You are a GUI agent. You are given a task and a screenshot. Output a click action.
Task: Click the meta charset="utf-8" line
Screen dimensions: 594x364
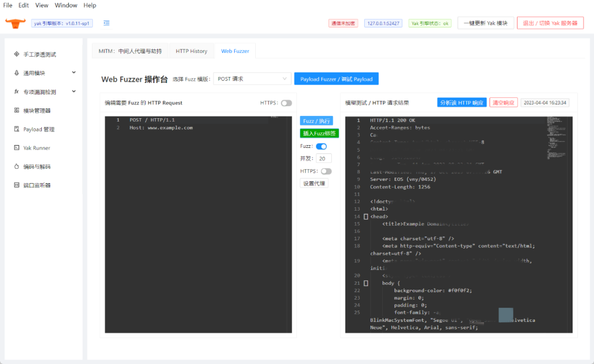coord(418,239)
